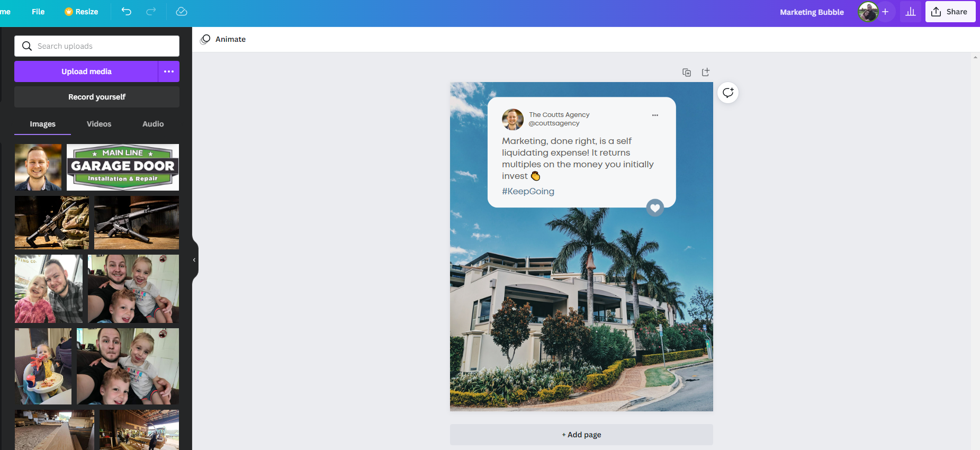This screenshot has width=980, height=450.
Task: Click the plus icon to add collaborators
Action: point(885,12)
